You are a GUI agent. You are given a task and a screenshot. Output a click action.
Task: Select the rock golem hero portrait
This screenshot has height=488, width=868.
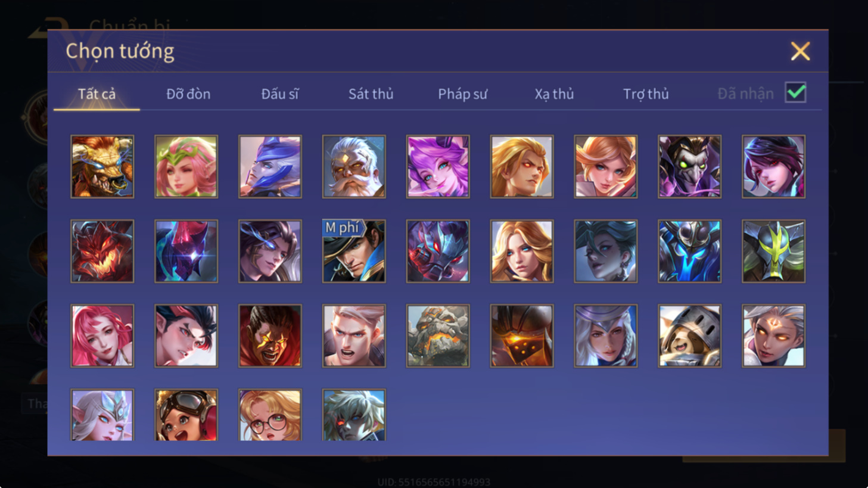438,335
